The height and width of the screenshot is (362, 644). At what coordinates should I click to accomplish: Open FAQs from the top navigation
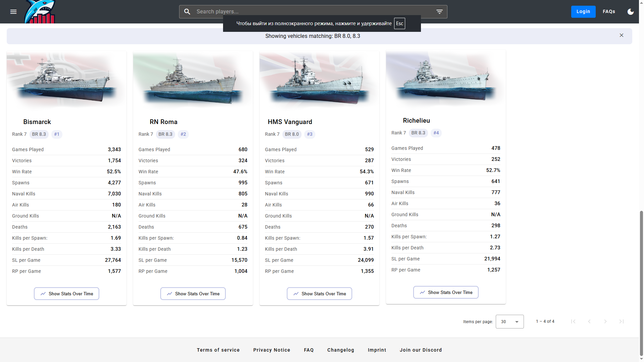tap(608, 11)
